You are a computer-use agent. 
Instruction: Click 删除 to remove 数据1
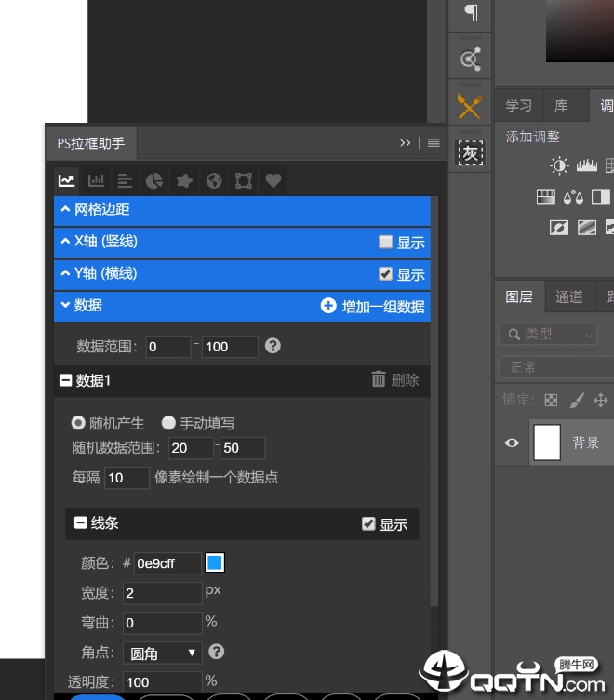pyautogui.click(x=395, y=380)
